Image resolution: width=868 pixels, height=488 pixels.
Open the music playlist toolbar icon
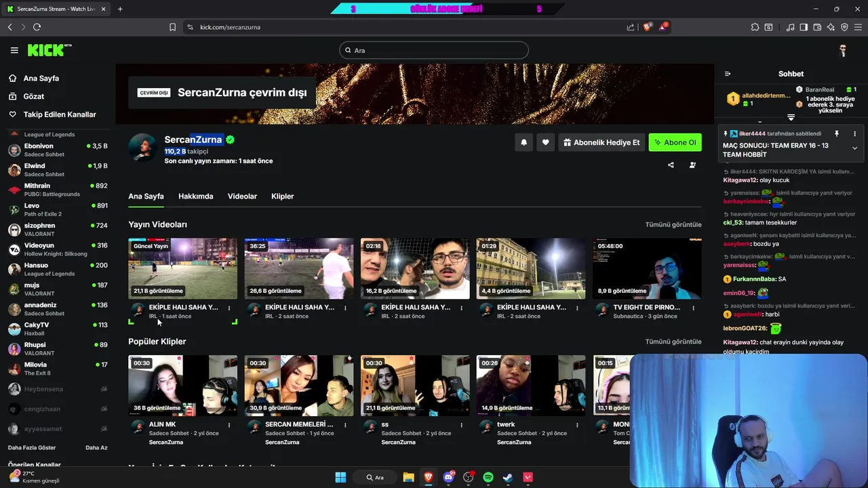pyautogui.click(x=790, y=27)
